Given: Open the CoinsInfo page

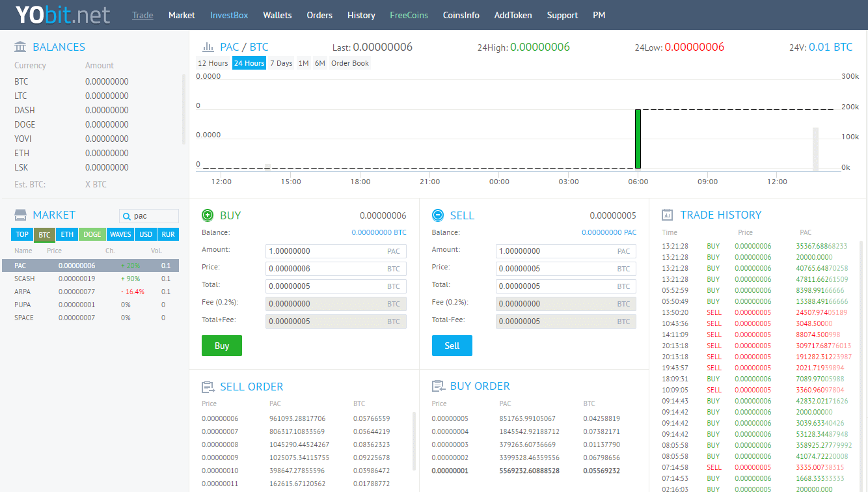Looking at the screenshot, I should tap(461, 15).
